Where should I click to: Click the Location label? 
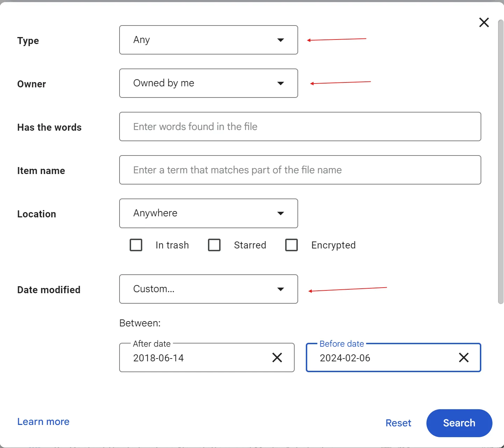pyautogui.click(x=37, y=214)
